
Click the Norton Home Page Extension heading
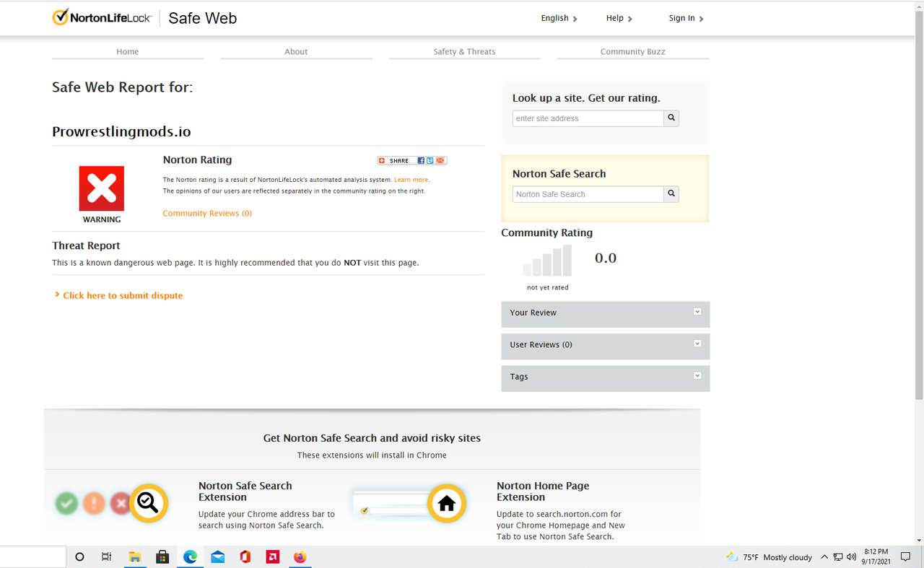(543, 491)
